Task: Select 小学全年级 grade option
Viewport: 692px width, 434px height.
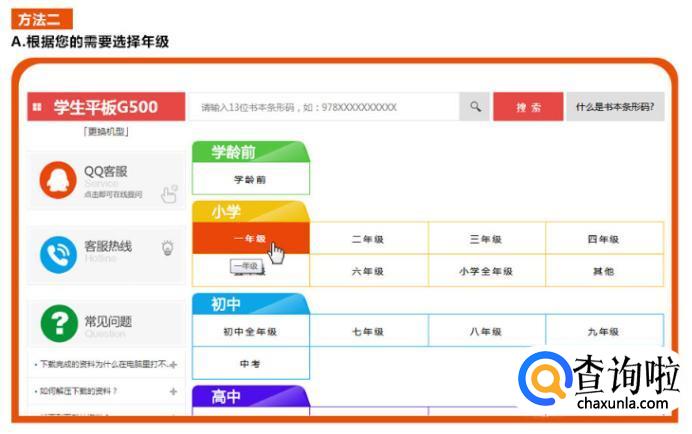Action: coord(486,271)
